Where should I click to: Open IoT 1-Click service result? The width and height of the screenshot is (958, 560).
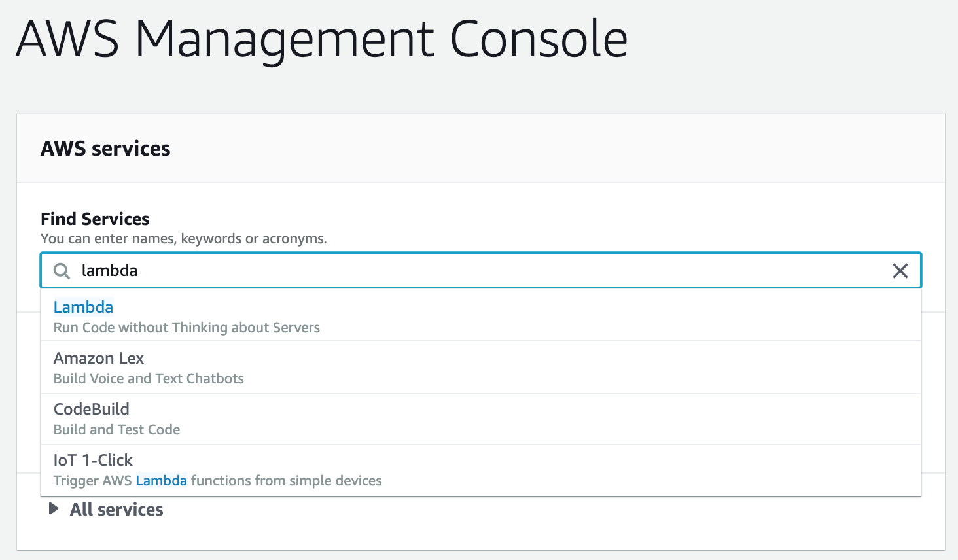pos(481,470)
